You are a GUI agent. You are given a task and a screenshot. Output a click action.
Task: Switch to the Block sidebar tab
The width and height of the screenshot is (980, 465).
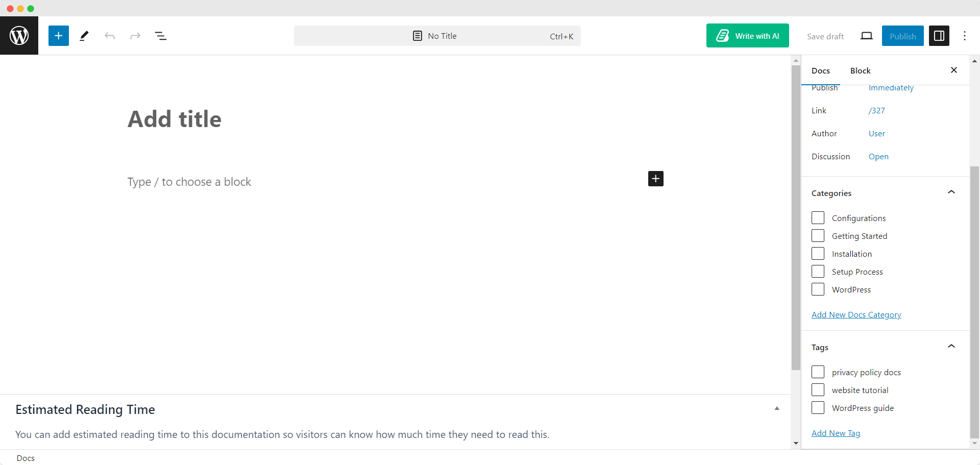click(x=861, y=70)
